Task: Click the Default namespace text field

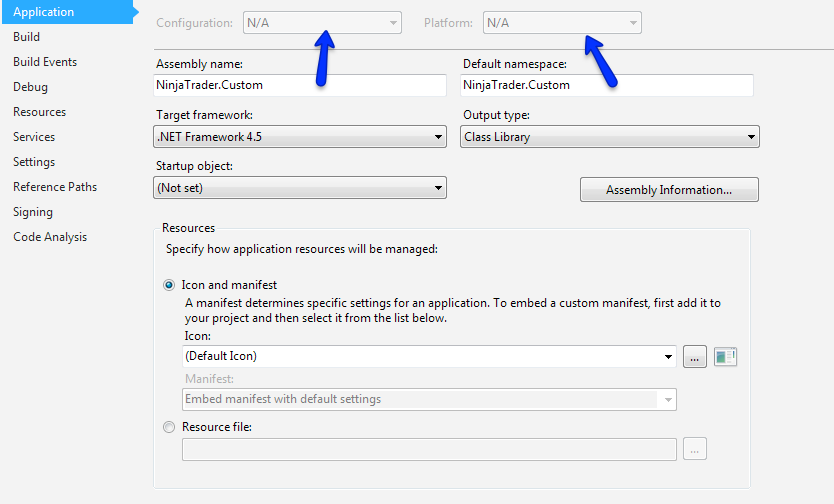Action: [x=607, y=86]
